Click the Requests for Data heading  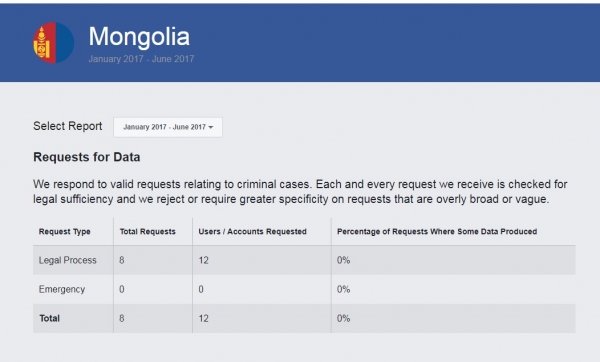[x=87, y=157]
